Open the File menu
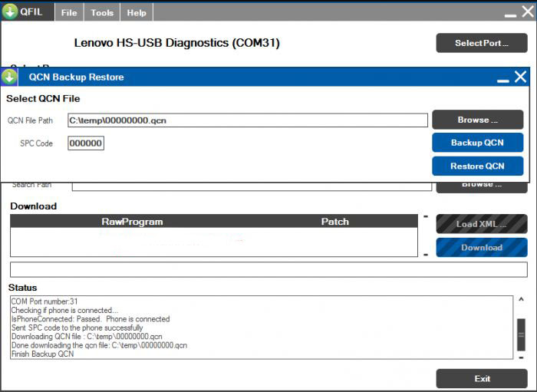 [x=69, y=13]
